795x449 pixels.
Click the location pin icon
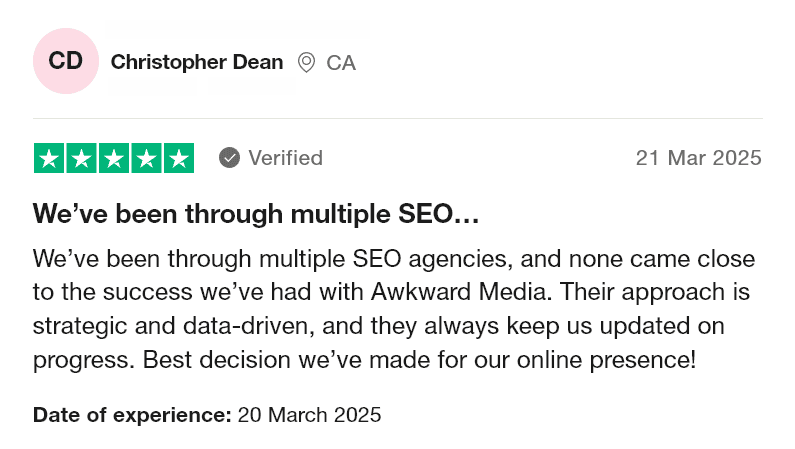(x=306, y=62)
